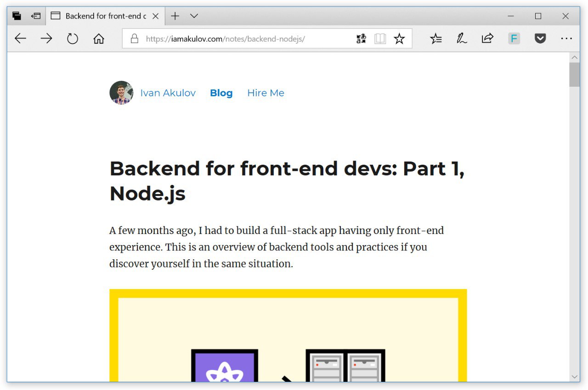Add notes with the pen icon

coord(462,39)
